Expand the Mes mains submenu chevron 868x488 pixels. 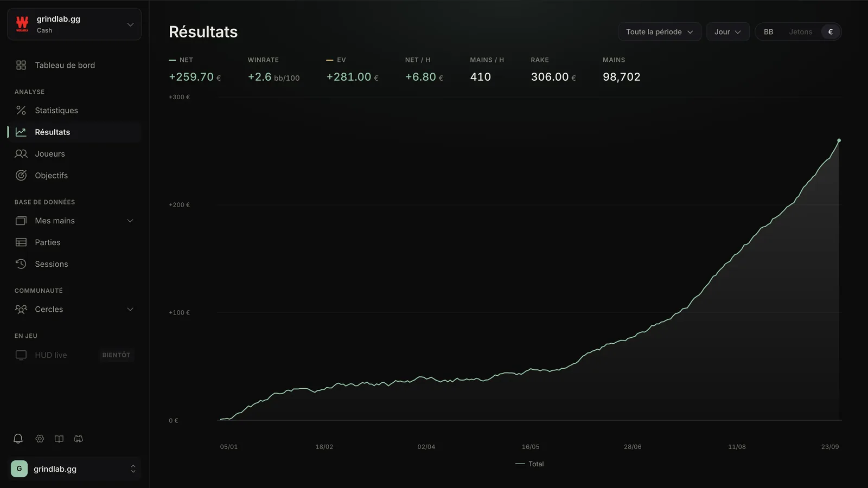point(130,221)
